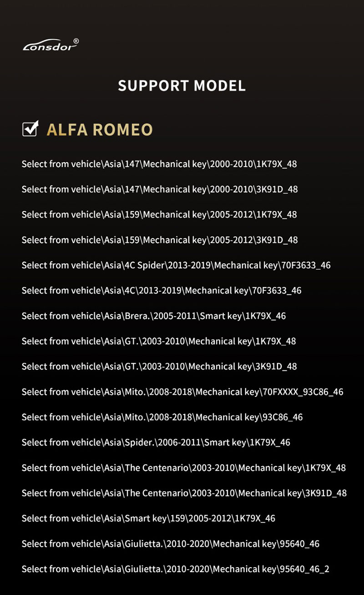Open the 4C Spider 2013-2019 entry

176,265
